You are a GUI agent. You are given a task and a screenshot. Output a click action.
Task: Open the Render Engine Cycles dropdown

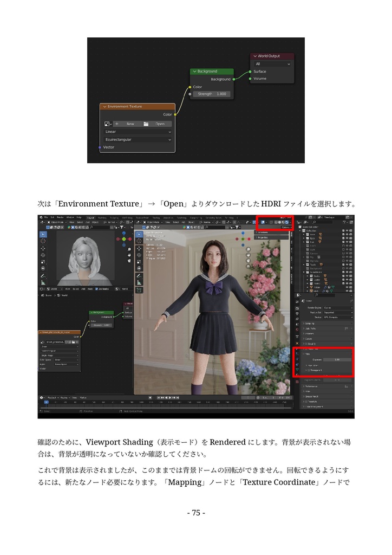coord(338,308)
